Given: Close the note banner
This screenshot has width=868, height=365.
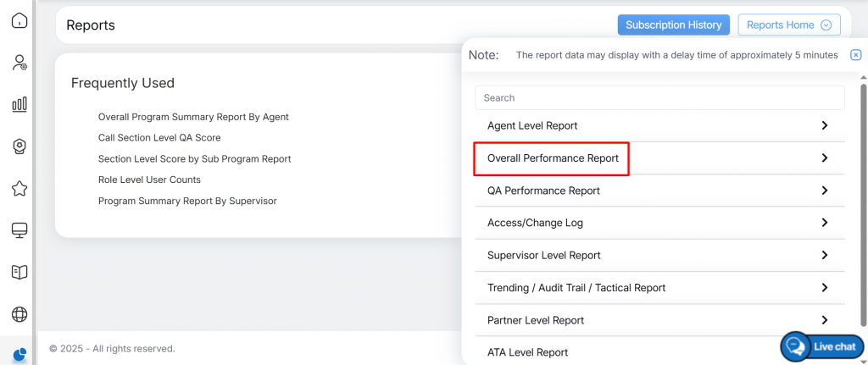Looking at the screenshot, I should click(x=855, y=55).
